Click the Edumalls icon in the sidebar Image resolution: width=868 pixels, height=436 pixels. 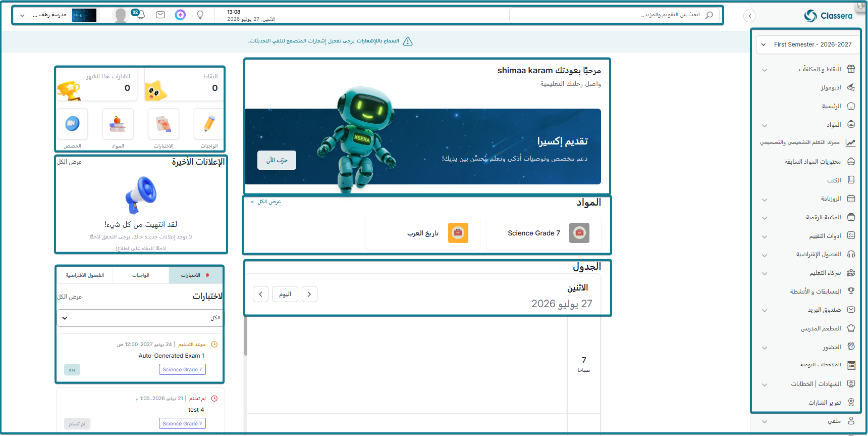point(851,87)
